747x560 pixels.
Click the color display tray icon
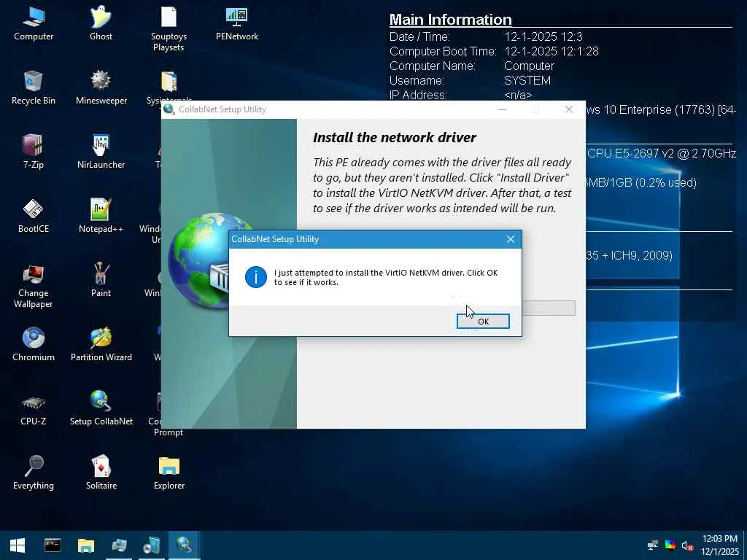click(x=670, y=545)
